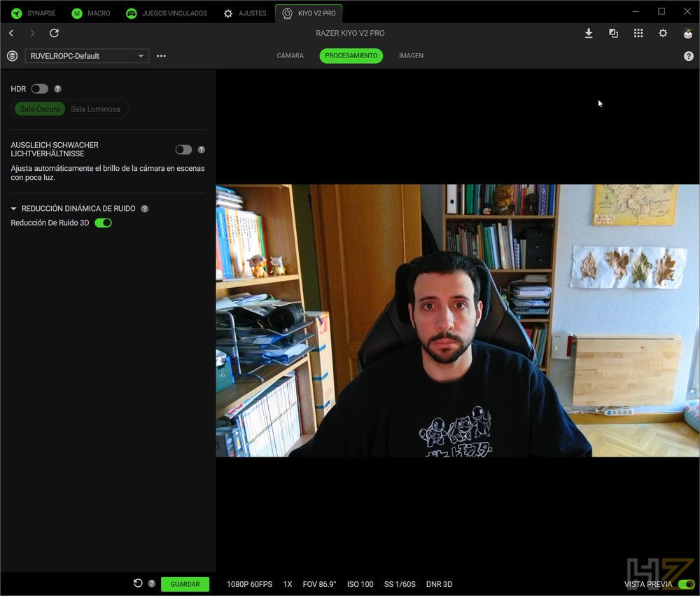Go back with the left arrow
This screenshot has height=596, width=700.
[11, 33]
